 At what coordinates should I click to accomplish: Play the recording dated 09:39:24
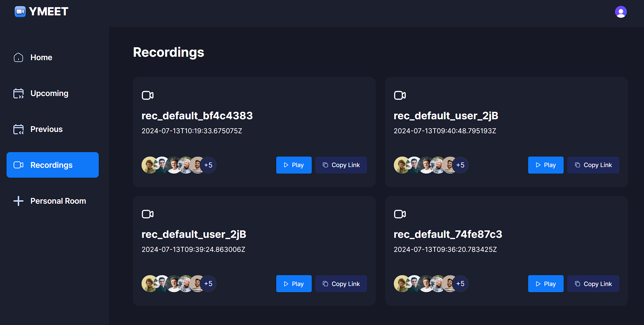click(294, 284)
